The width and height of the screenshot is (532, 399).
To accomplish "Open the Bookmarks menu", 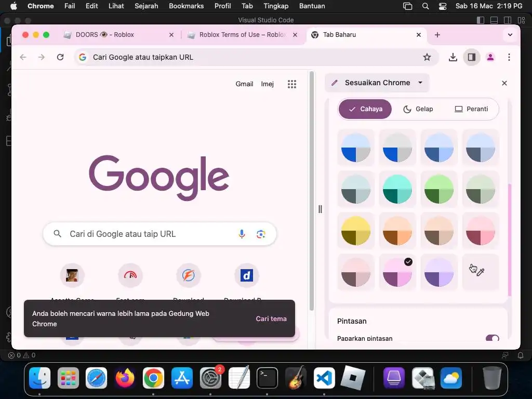I will (x=187, y=6).
